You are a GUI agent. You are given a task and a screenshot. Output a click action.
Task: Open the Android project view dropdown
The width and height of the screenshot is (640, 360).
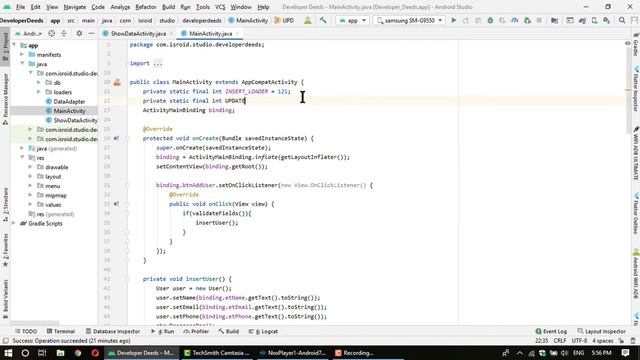(x=29, y=33)
